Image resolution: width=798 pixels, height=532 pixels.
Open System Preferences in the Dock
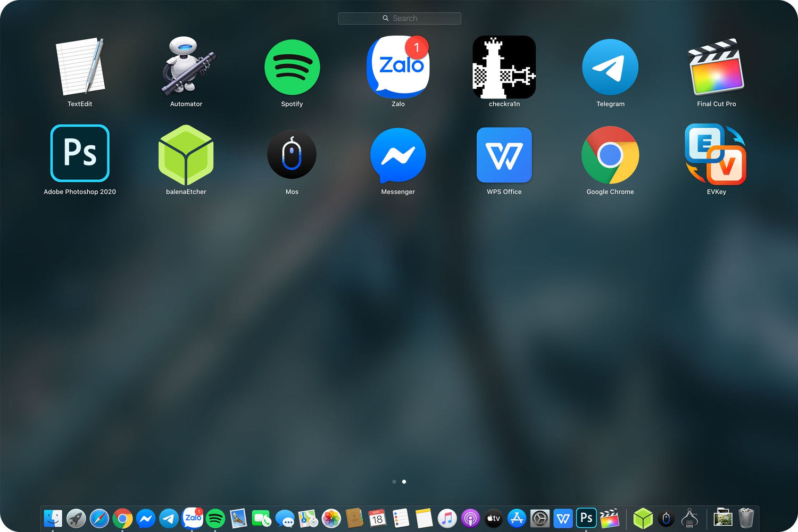coord(539,518)
